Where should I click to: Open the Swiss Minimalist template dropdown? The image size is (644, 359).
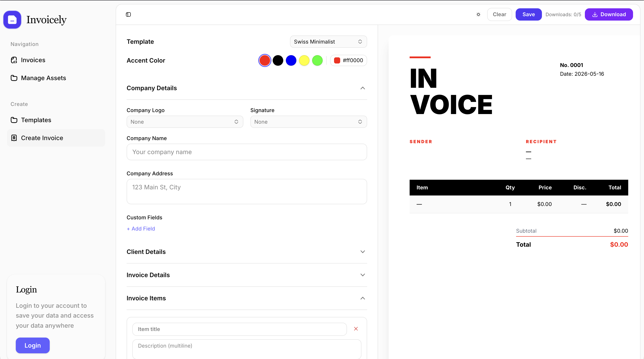328,42
